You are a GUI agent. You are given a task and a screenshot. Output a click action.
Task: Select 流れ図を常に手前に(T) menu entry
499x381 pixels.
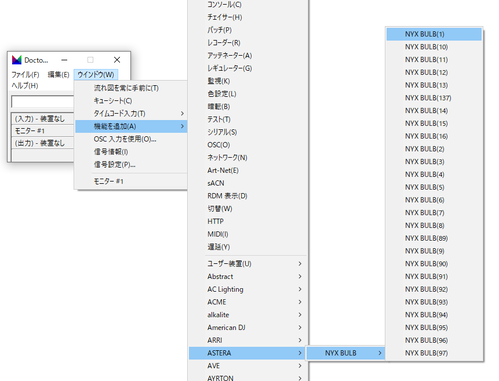click(131, 88)
